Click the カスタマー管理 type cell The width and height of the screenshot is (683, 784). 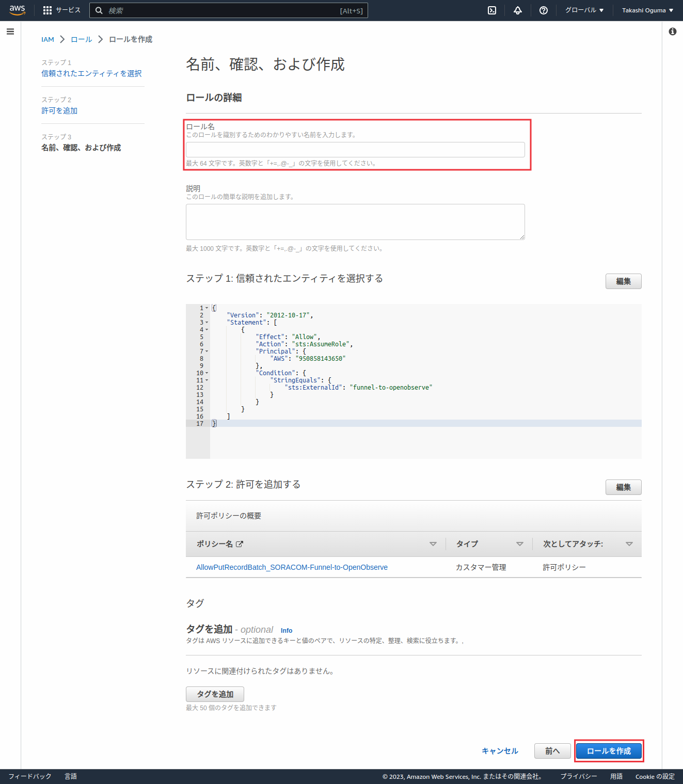[x=481, y=567]
